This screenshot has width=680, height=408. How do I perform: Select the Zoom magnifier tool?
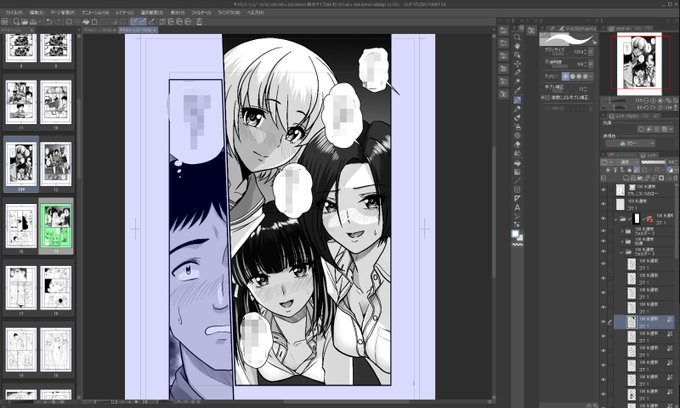[517, 37]
